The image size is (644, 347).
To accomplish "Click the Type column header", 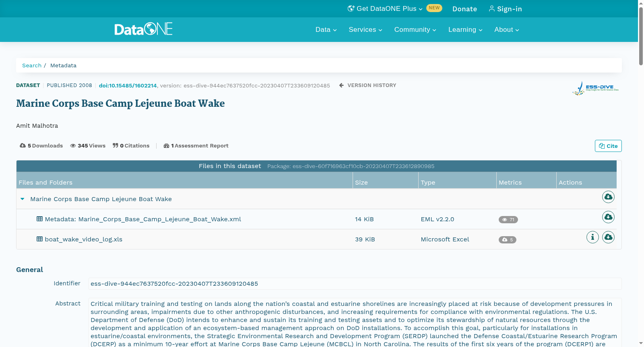I will tap(457, 180).
